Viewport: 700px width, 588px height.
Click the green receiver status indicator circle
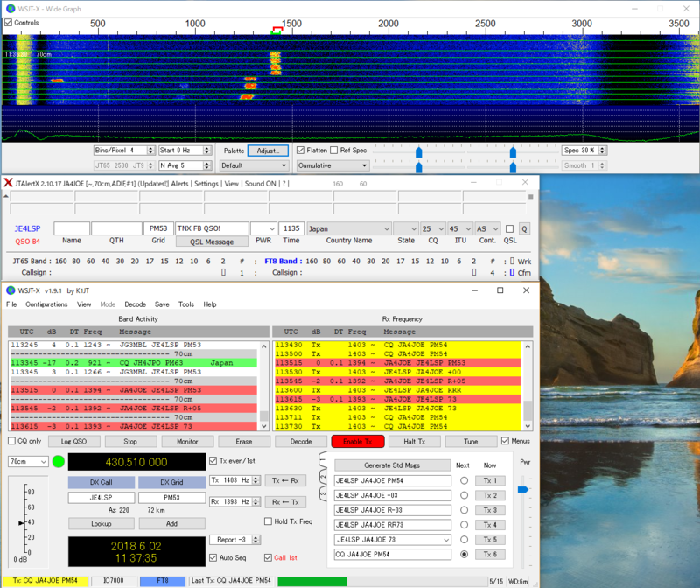(x=59, y=461)
